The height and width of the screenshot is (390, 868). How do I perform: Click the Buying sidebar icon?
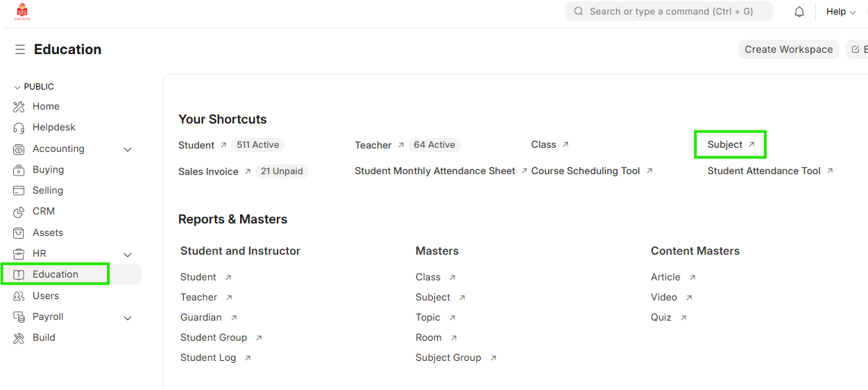(19, 170)
